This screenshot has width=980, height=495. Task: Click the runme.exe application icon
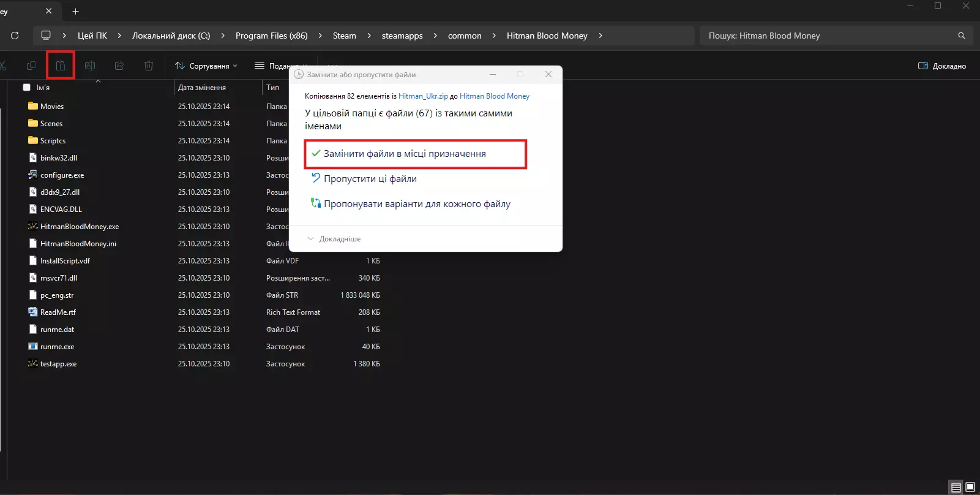[x=33, y=346]
